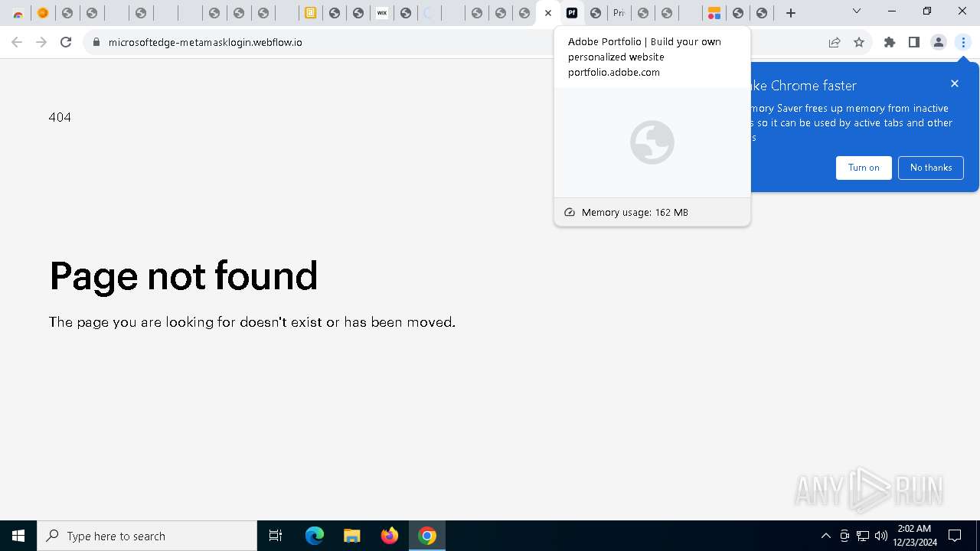Open a new tab with plus button
The image size is (980, 551).
[x=791, y=13]
